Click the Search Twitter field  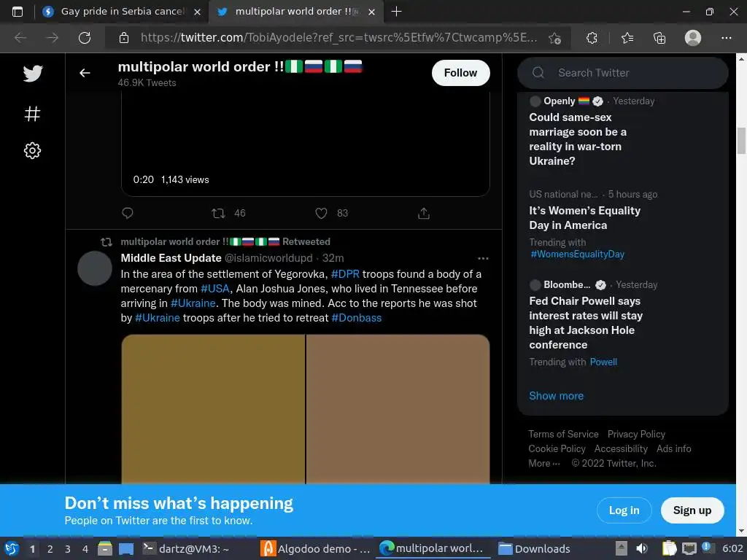(623, 73)
